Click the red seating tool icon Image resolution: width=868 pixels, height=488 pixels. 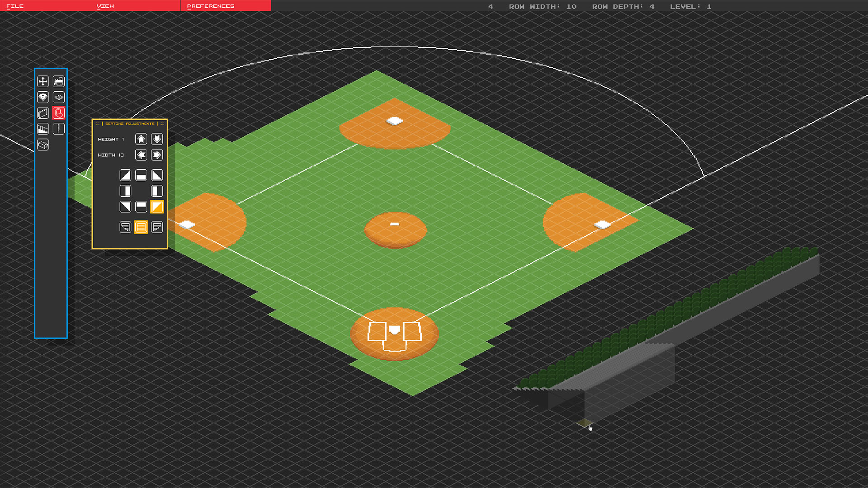[59, 113]
